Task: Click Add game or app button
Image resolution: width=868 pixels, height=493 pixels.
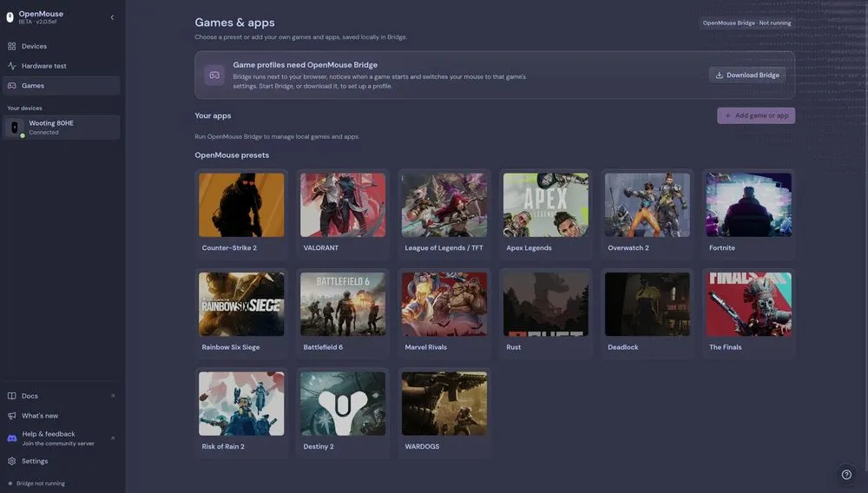Action: click(756, 115)
